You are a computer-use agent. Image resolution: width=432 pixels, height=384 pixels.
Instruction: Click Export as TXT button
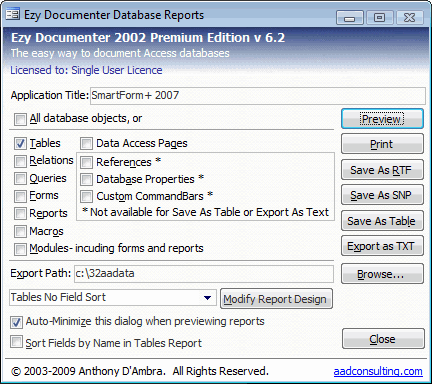[x=382, y=246]
